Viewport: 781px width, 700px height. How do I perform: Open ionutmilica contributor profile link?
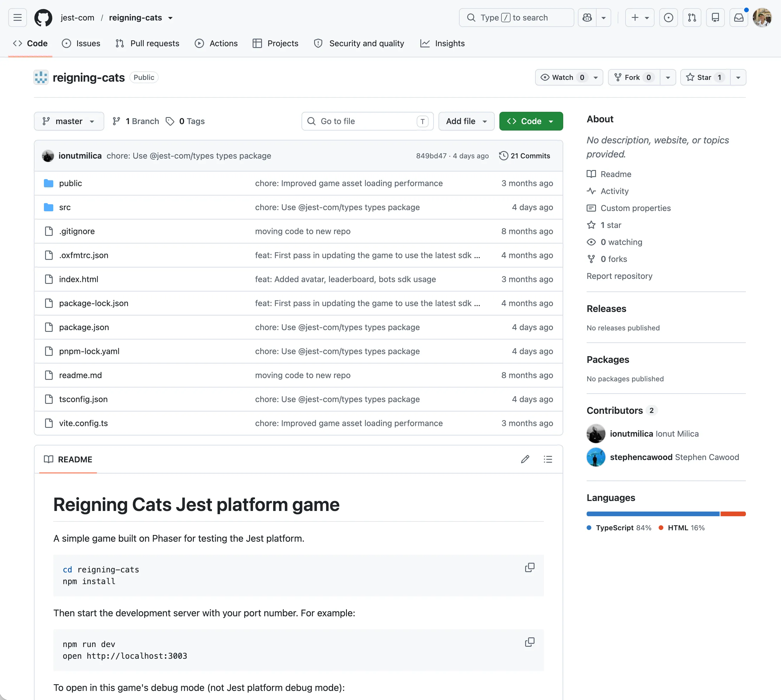tap(631, 433)
